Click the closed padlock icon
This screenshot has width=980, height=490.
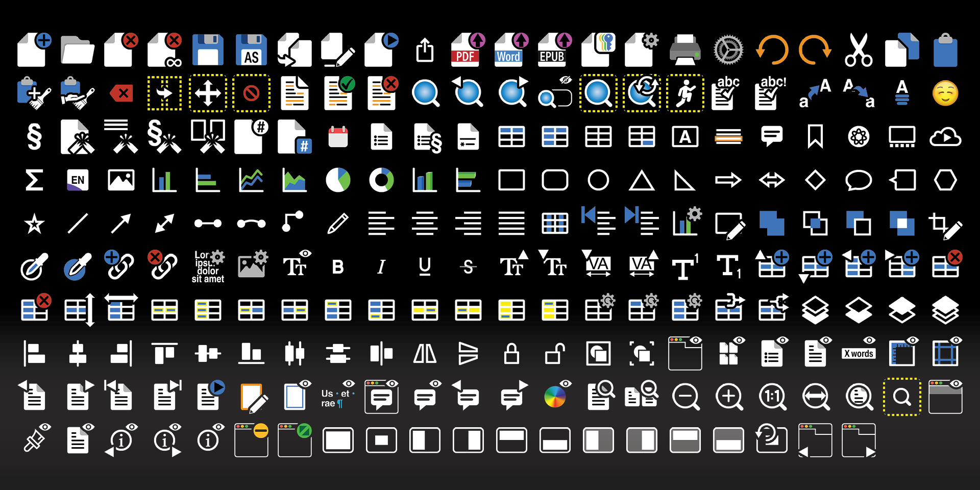(x=511, y=353)
